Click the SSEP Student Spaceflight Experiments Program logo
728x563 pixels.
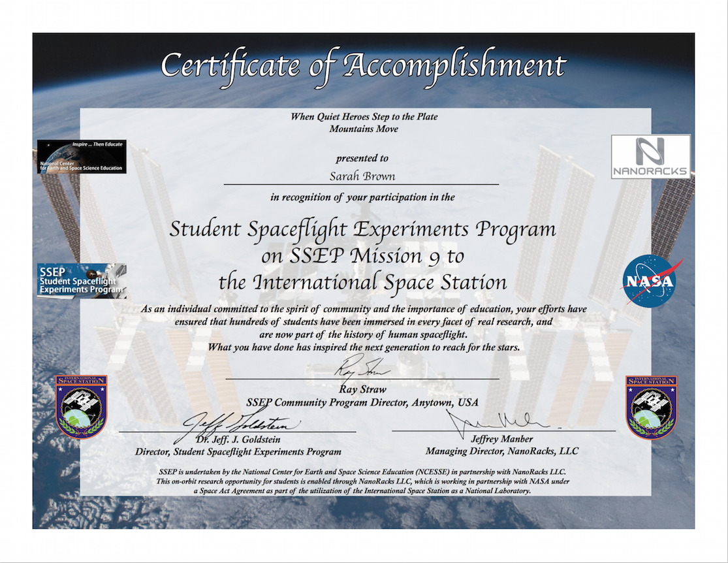81,280
